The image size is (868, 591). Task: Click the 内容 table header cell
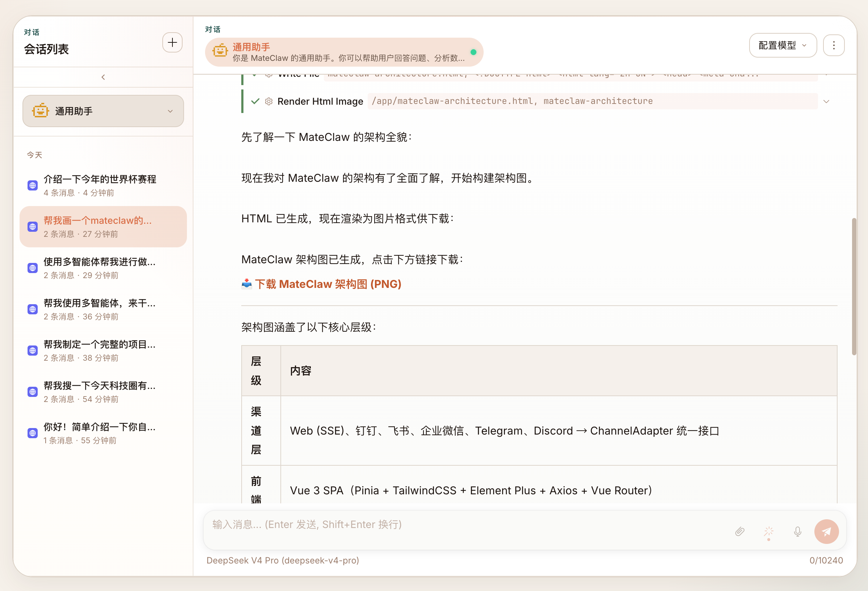coord(558,371)
